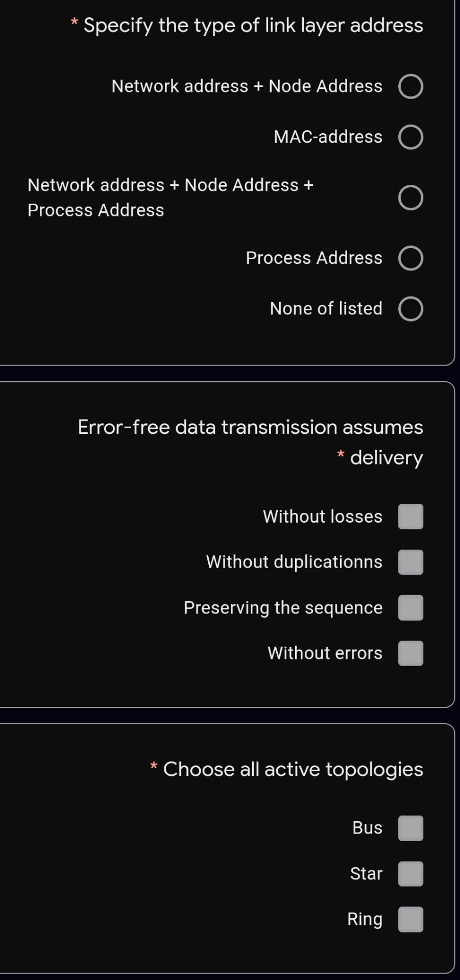Click the Bus label text

(x=367, y=828)
